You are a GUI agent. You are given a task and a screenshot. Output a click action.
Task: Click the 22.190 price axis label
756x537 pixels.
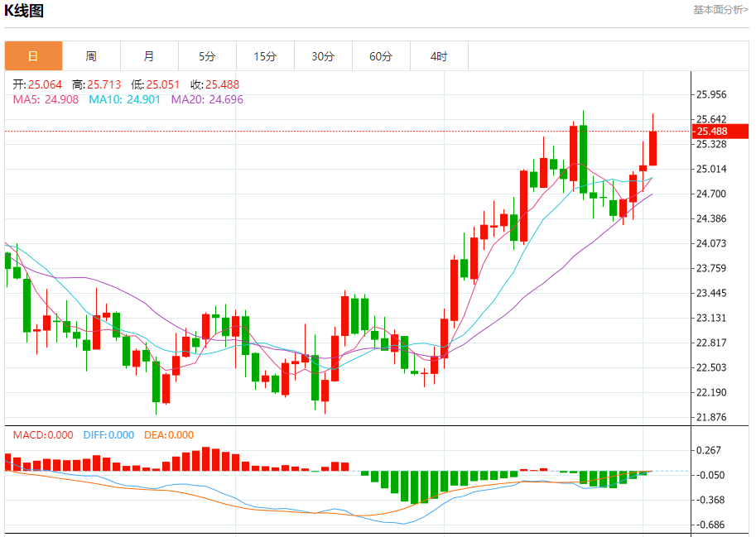711,392
